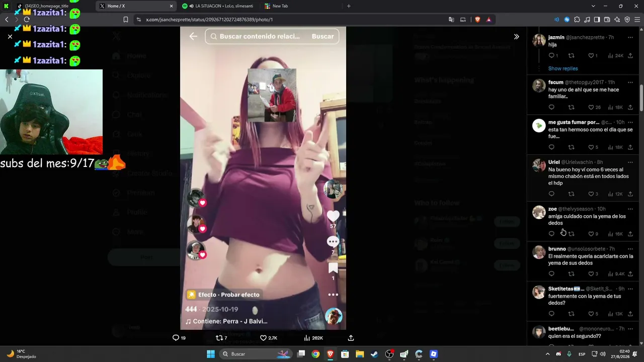This screenshot has height=362, width=644.
Task: Open the browser hamburger main menu
Action: click(x=637, y=20)
